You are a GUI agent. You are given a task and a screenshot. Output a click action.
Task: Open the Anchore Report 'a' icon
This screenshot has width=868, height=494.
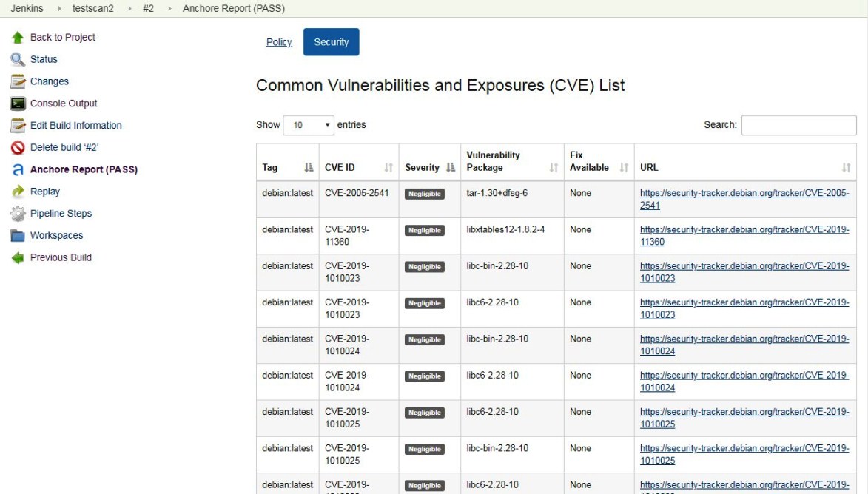(x=16, y=169)
